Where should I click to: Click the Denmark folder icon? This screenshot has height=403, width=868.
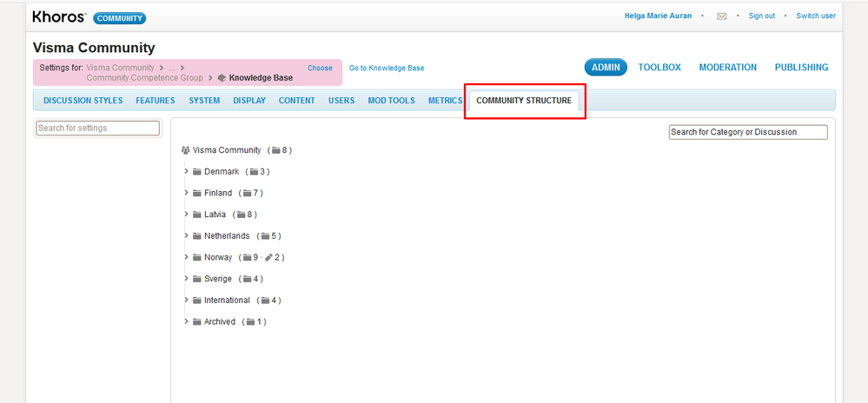point(196,172)
